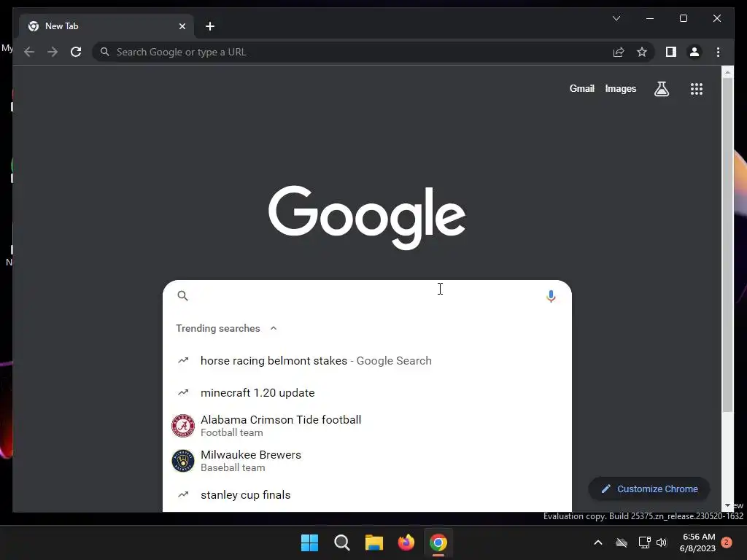The height and width of the screenshot is (560, 747).
Task: Start voice search with the microphone
Action: pos(551,296)
